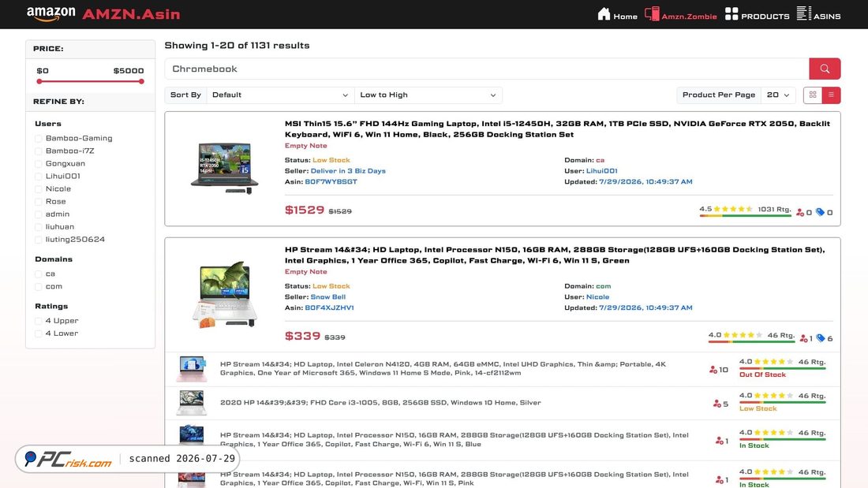
Task: Check the Lihui001 user filter
Action: (x=38, y=177)
